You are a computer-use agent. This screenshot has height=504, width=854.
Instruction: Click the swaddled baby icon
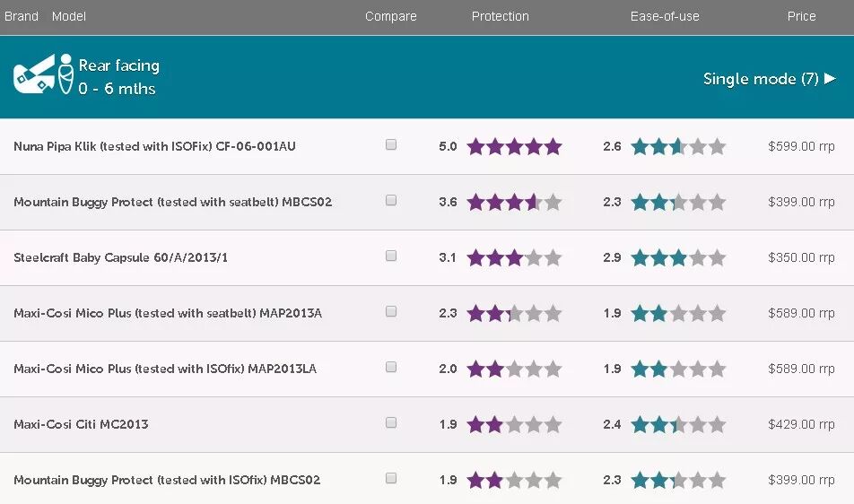[x=65, y=74]
